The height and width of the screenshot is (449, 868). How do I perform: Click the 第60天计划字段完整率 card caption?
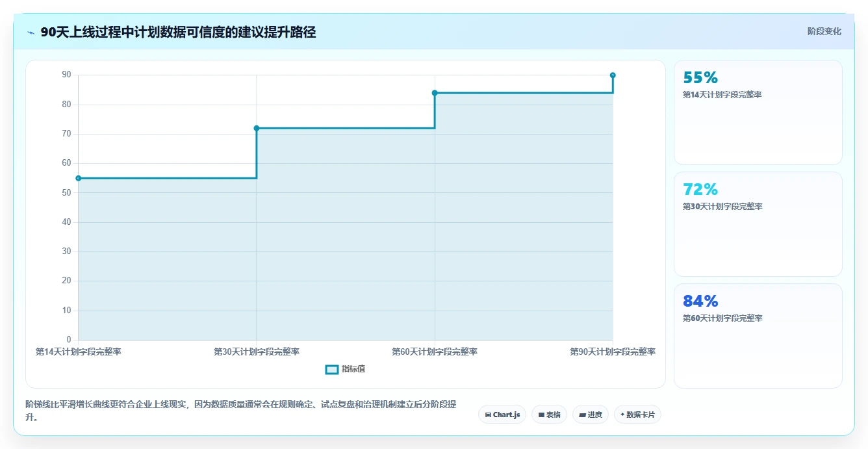click(x=722, y=318)
